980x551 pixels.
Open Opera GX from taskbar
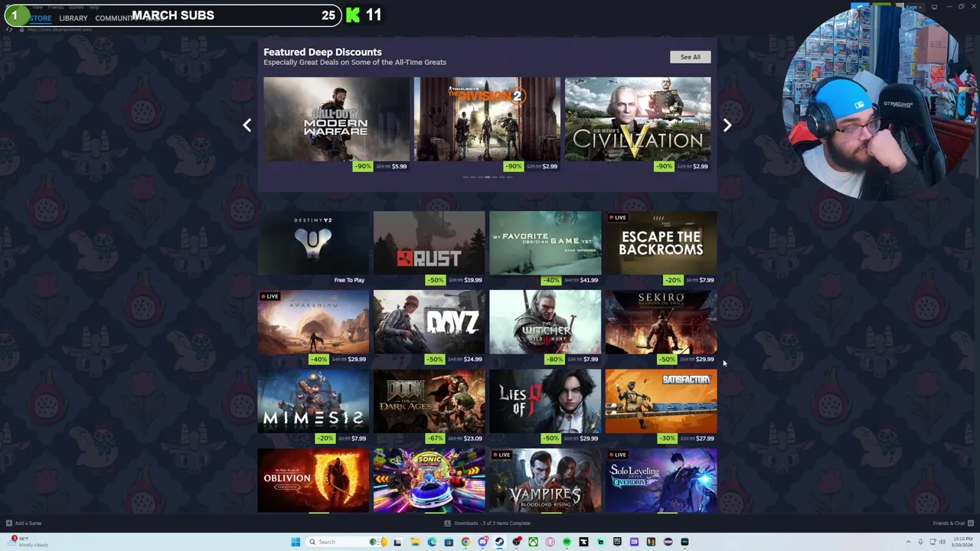click(x=550, y=542)
